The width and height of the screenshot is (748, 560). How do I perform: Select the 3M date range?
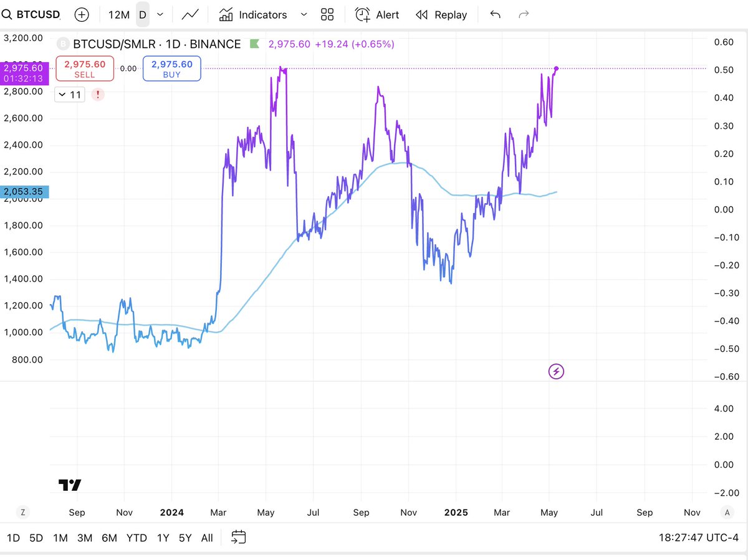85,538
